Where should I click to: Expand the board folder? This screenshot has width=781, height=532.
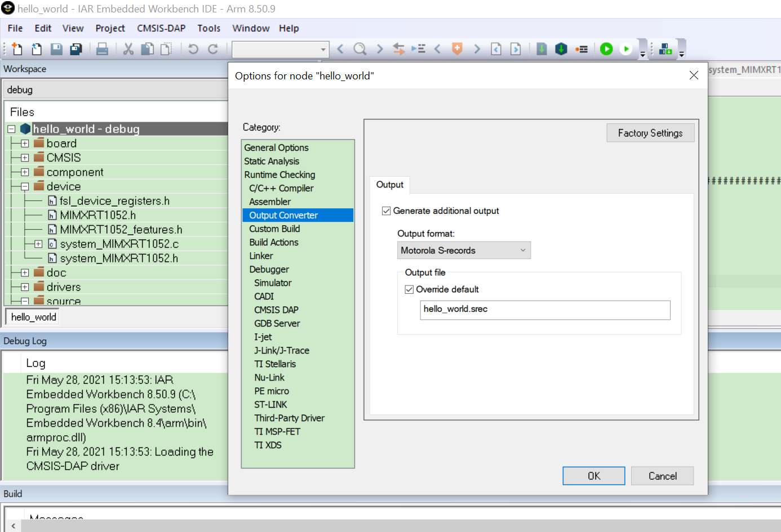pos(25,144)
